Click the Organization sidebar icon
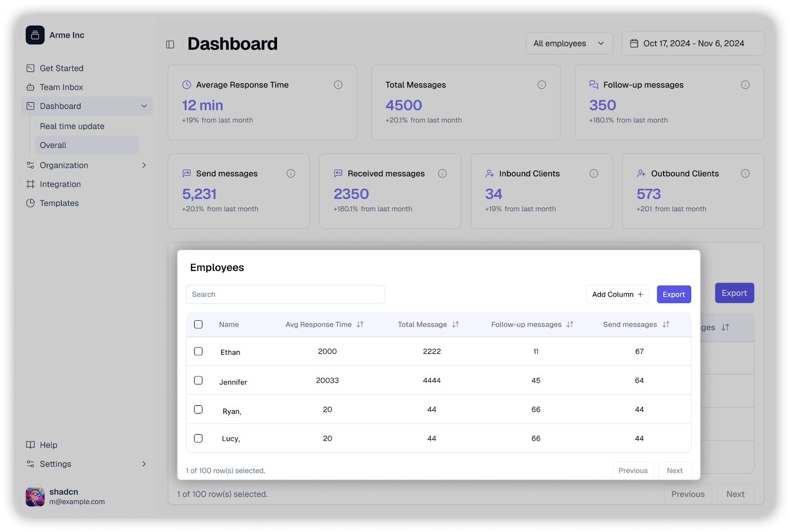This screenshot has width=790, height=532. (x=30, y=165)
